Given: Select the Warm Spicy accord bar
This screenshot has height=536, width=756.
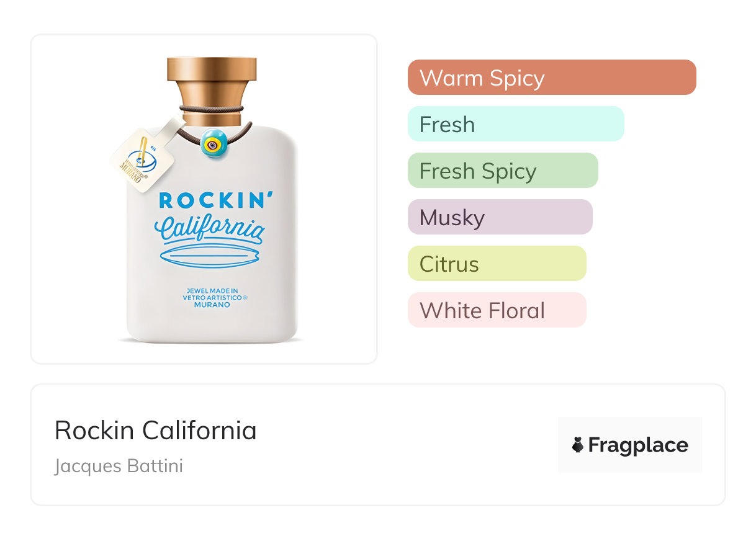Looking at the screenshot, I should 552,78.
